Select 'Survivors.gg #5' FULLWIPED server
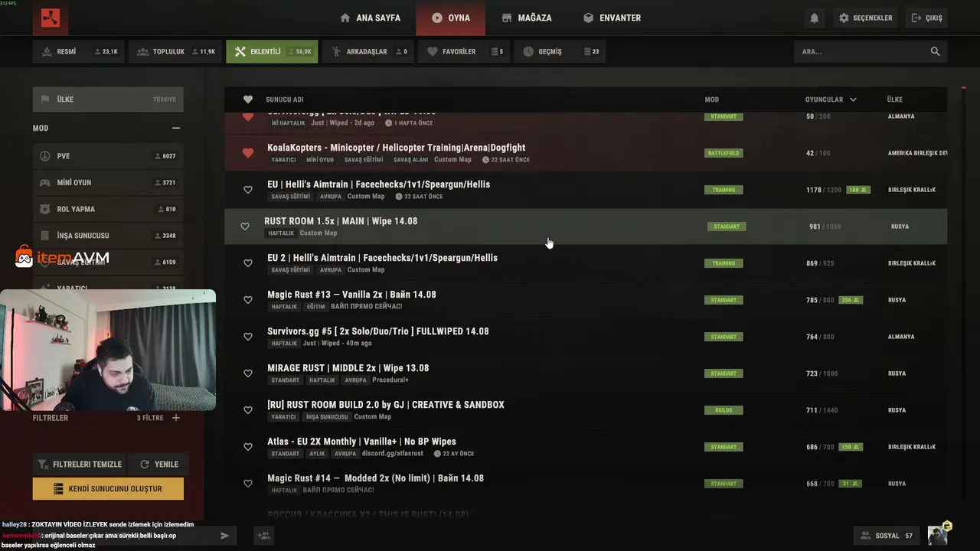The height and width of the screenshot is (551, 980). [586, 337]
